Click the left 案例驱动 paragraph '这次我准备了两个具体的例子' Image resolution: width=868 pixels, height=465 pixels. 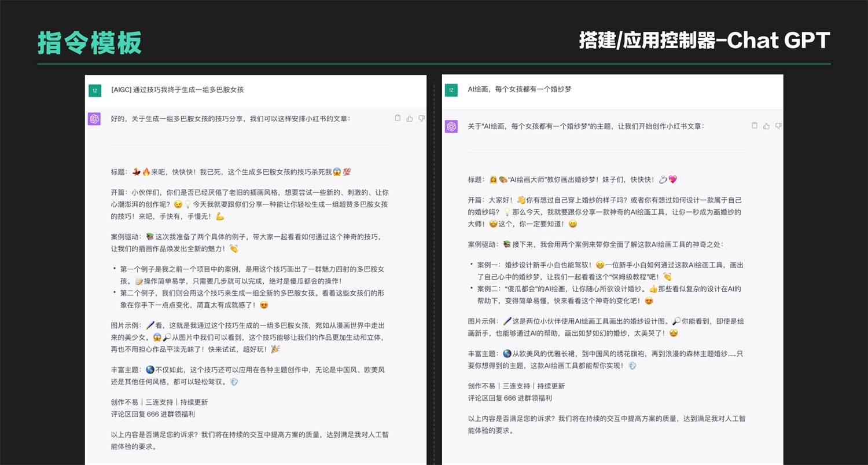click(247, 242)
